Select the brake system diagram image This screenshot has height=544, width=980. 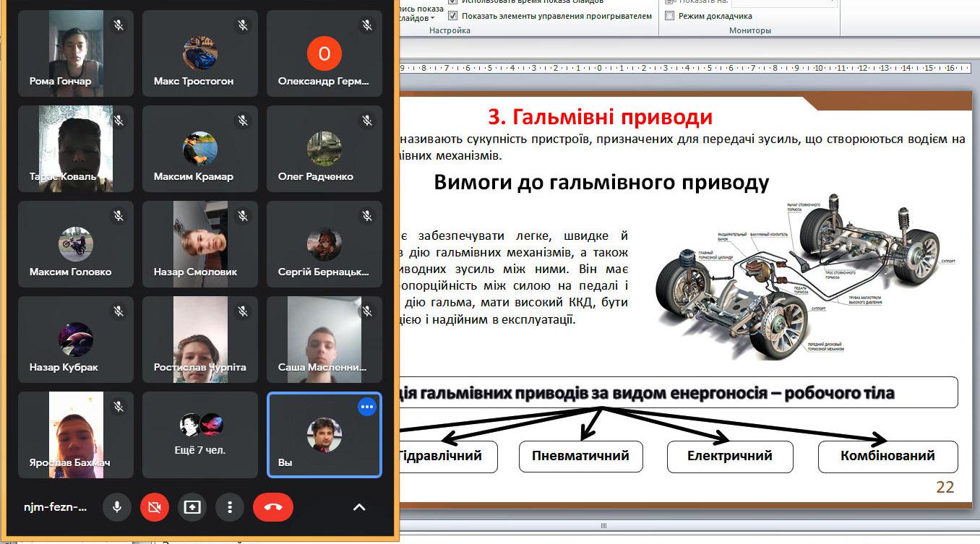(805, 275)
